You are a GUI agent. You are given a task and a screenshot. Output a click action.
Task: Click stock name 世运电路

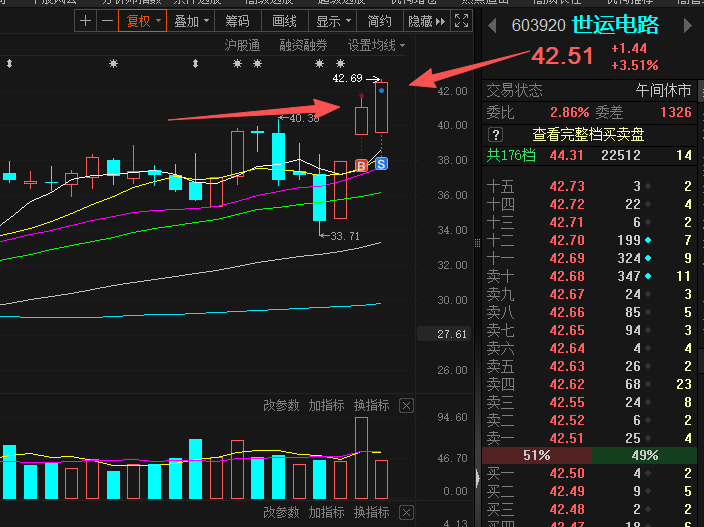click(x=616, y=25)
